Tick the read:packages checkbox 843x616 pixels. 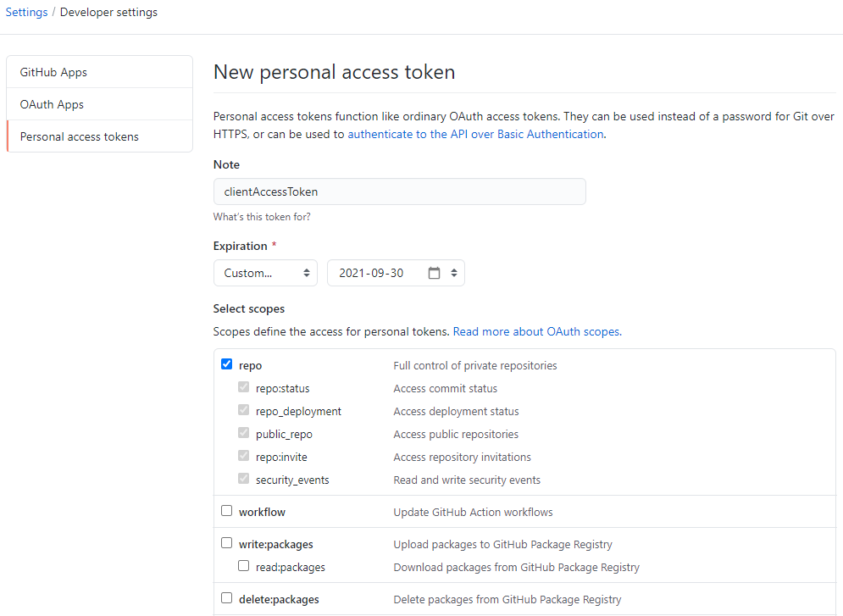243,566
